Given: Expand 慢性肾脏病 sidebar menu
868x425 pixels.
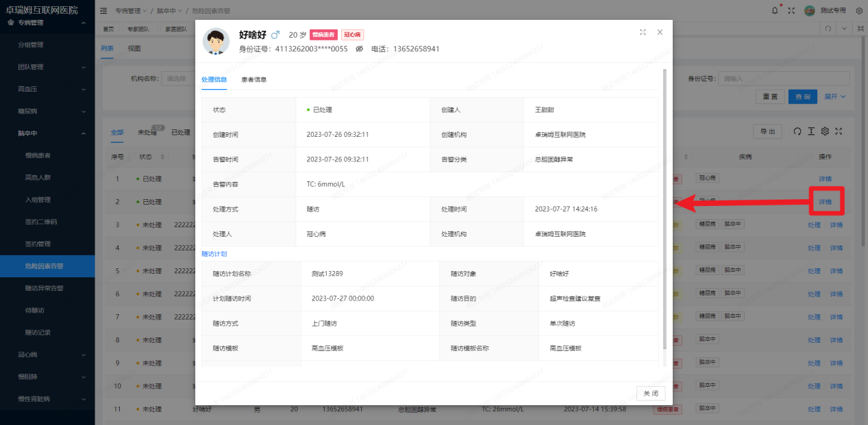Looking at the screenshot, I should (x=47, y=398).
